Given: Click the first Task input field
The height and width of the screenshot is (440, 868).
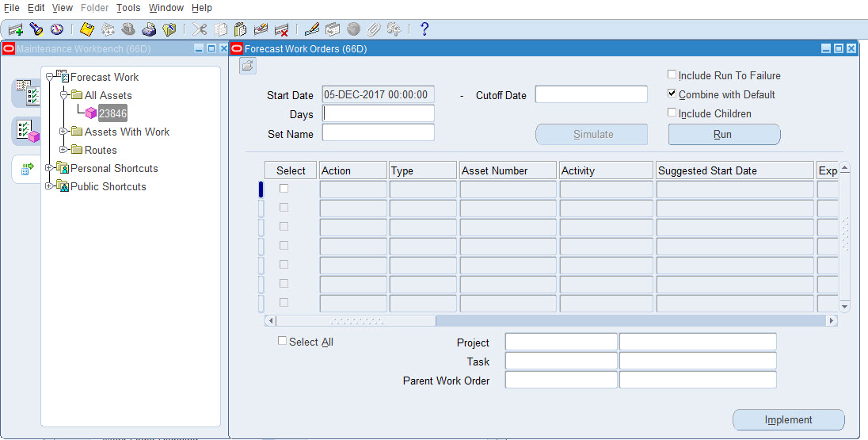Looking at the screenshot, I should pos(562,361).
